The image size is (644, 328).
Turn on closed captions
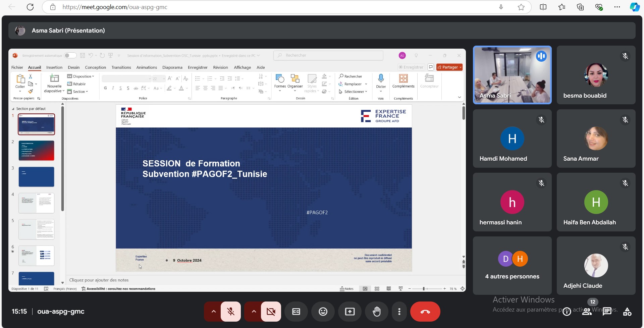click(x=296, y=312)
